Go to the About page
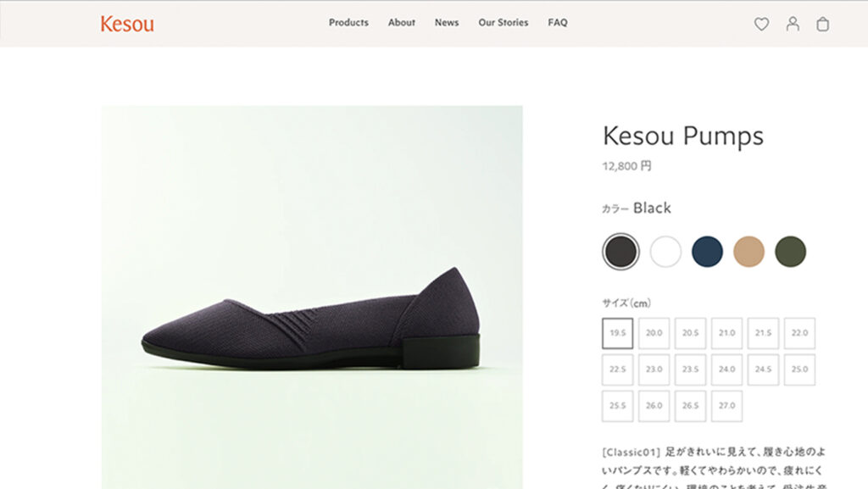Image resolution: width=868 pixels, height=489 pixels. [402, 23]
